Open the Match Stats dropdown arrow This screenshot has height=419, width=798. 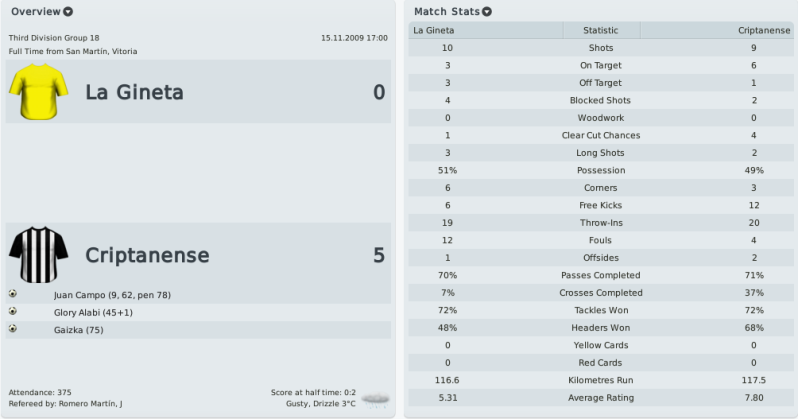coord(487,12)
